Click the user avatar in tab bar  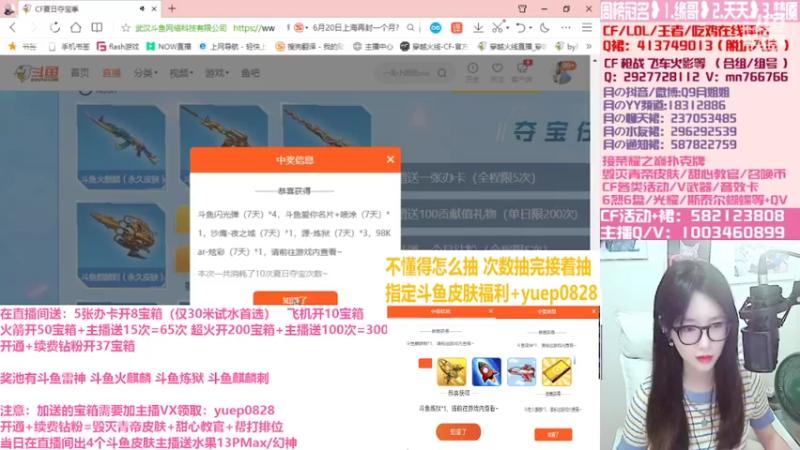coord(9,9)
